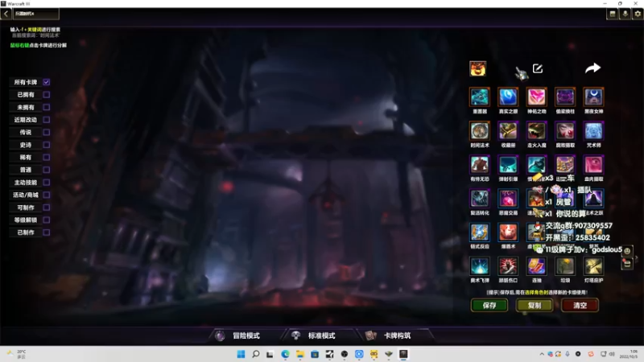Image resolution: width=644 pixels, height=362 pixels.
Task: Select the 真实之眼 card
Action: coord(508,97)
